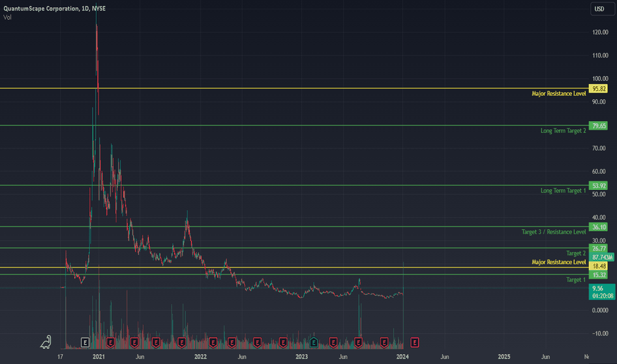Image resolution: width=617 pixels, height=364 pixels.
Task: Select Major Resistance Level label near 95.82
Action: click(x=559, y=94)
